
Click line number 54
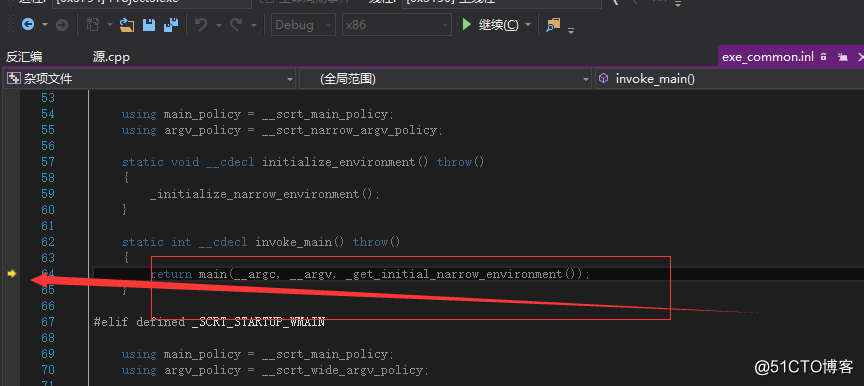[x=48, y=114]
